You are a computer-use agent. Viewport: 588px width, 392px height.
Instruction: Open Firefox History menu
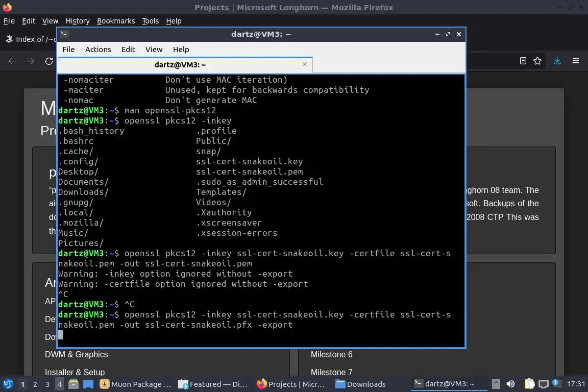click(78, 21)
